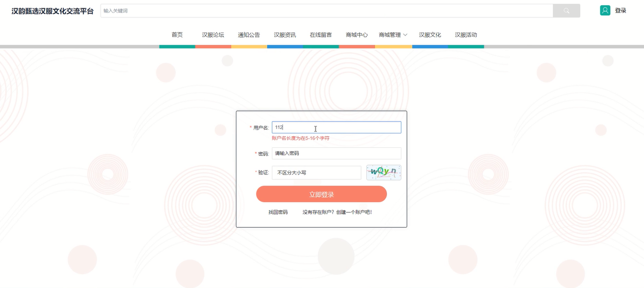Click the username field containing 112
Screen dimensions: 644x288
336,127
